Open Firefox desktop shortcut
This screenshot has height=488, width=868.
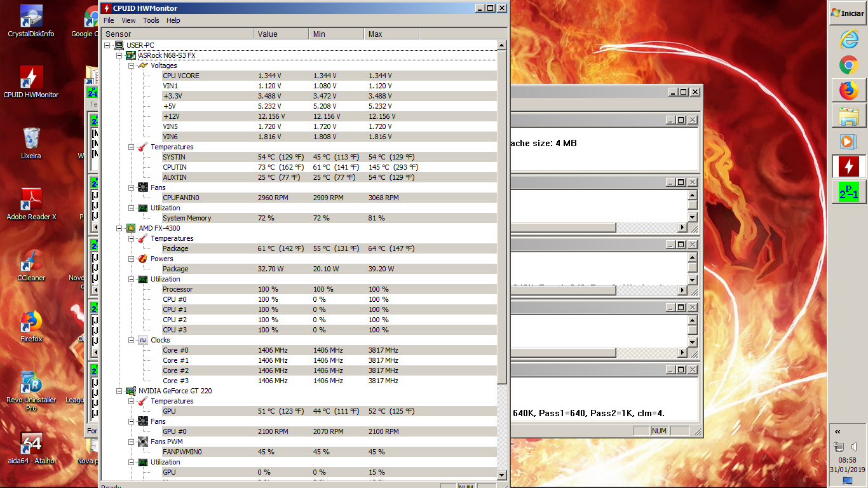[31, 326]
